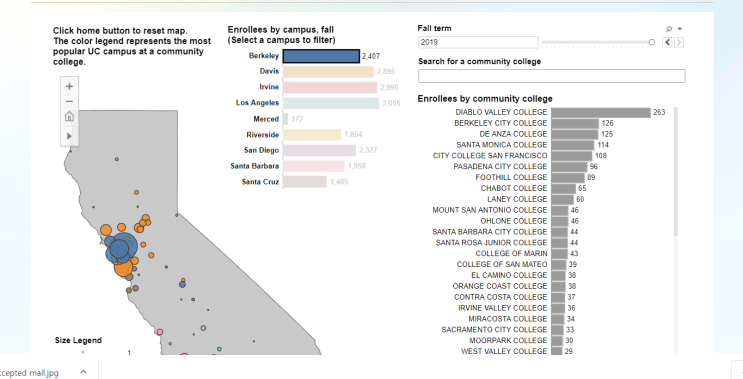Viewport: 743px width, 379px height.
Task: Zoom in on the map with plus button
Action: [69, 86]
